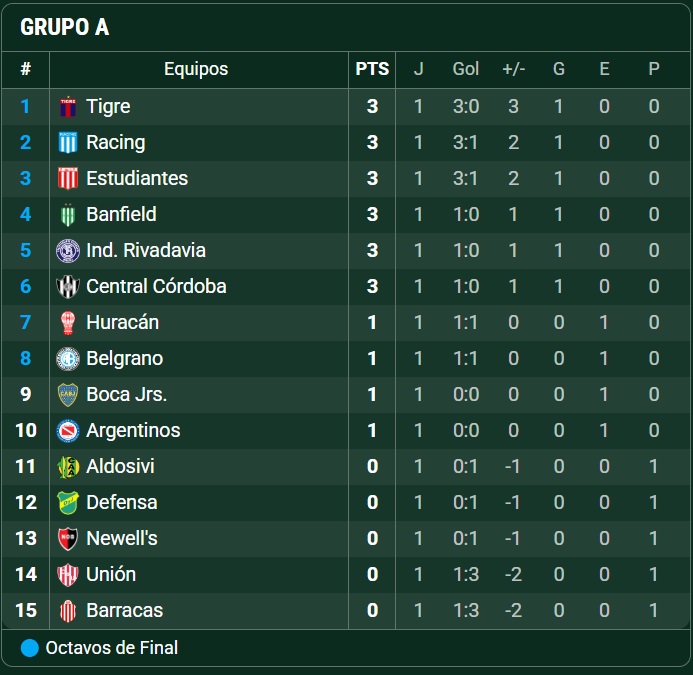This screenshot has width=693, height=675.
Task: Click the Unión team row name
Action: pos(111,574)
